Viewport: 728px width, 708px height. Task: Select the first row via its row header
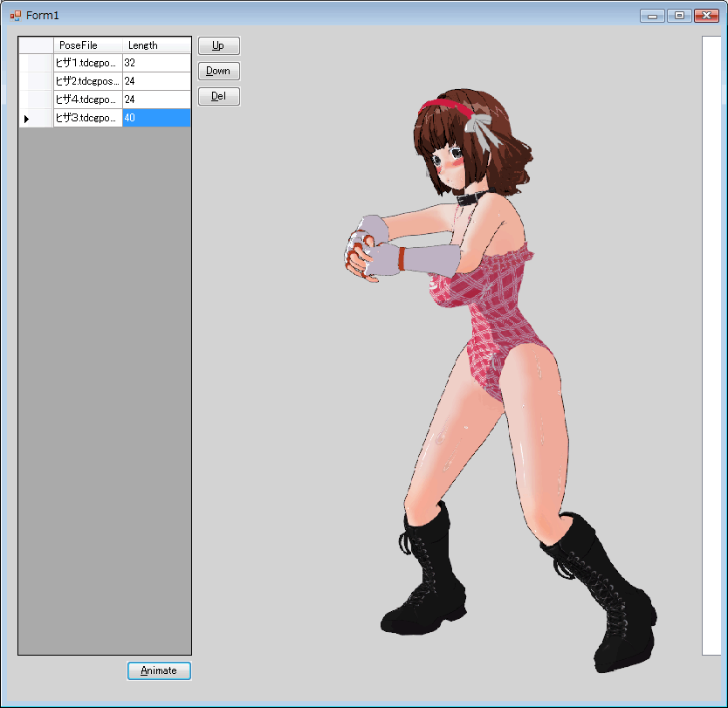36,63
